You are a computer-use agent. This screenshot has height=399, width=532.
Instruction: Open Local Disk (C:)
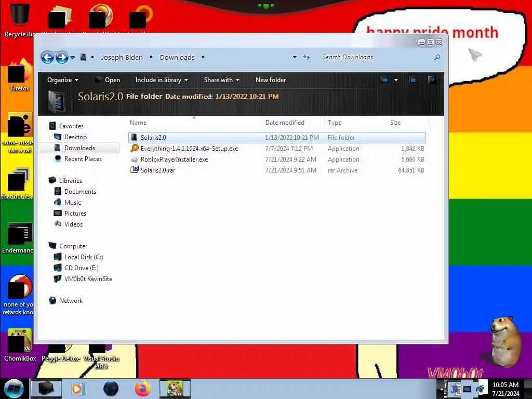pyautogui.click(x=84, y=257)
